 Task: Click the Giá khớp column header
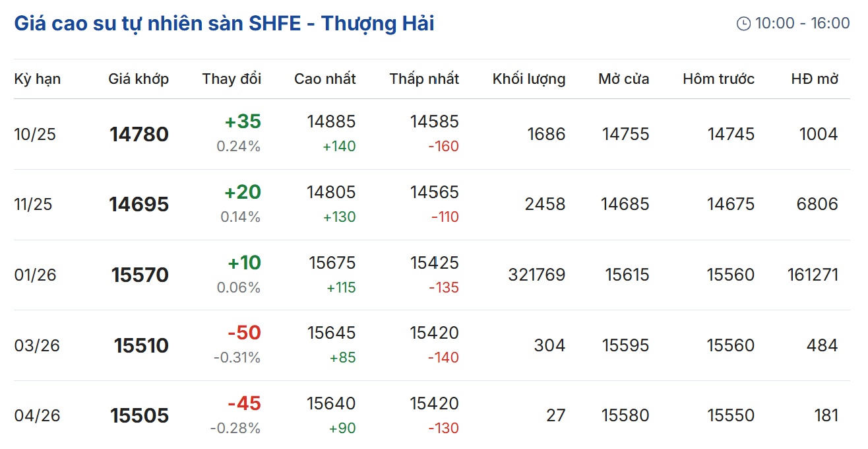tap(139, 79)
